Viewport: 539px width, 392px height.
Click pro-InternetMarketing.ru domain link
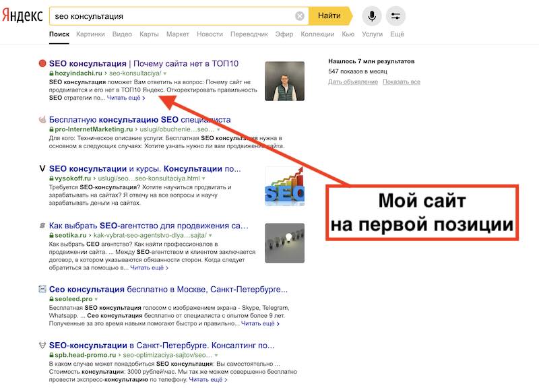(x=94, y=129)
